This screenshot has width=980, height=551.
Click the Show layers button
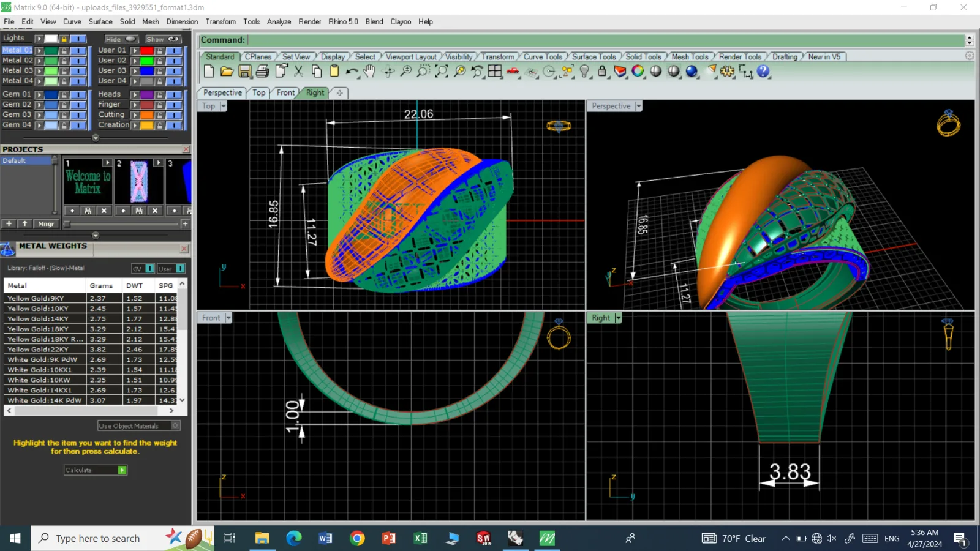click(x=163, y=39)
